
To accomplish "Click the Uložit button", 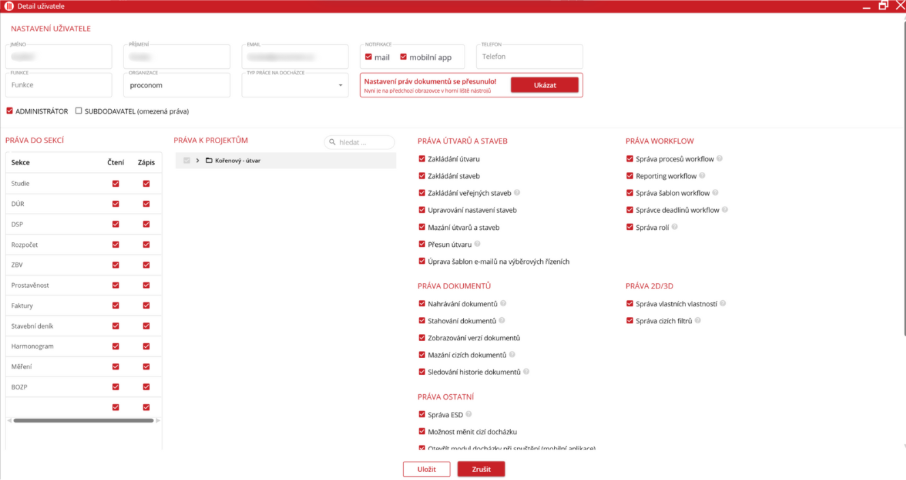I will (x=427, y=469).
